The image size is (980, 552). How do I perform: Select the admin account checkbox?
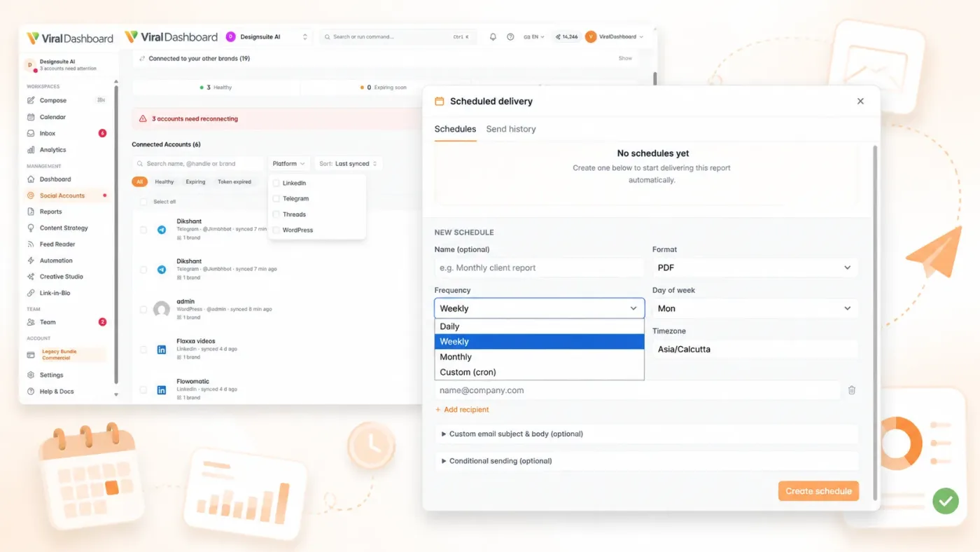point(143,309)
